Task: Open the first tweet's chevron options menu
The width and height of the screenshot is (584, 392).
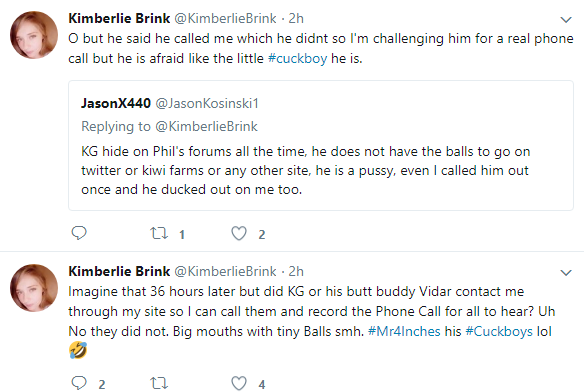Action: coord(566,19)
